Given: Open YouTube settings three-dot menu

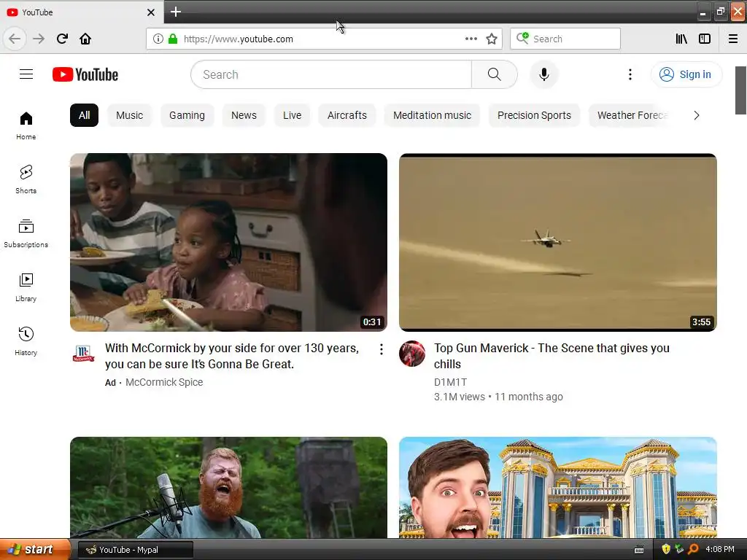Looking at the screenshot, I should tap(630, 74).
